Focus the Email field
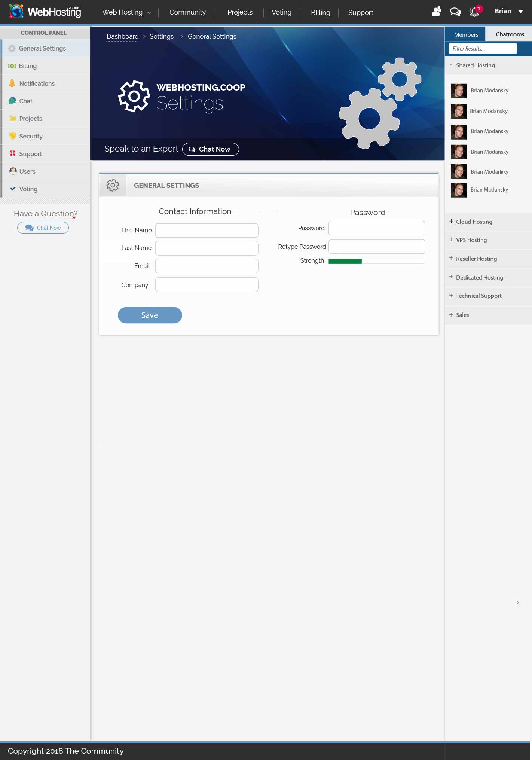This screenshot has height=760, width=532. (207, 266)
